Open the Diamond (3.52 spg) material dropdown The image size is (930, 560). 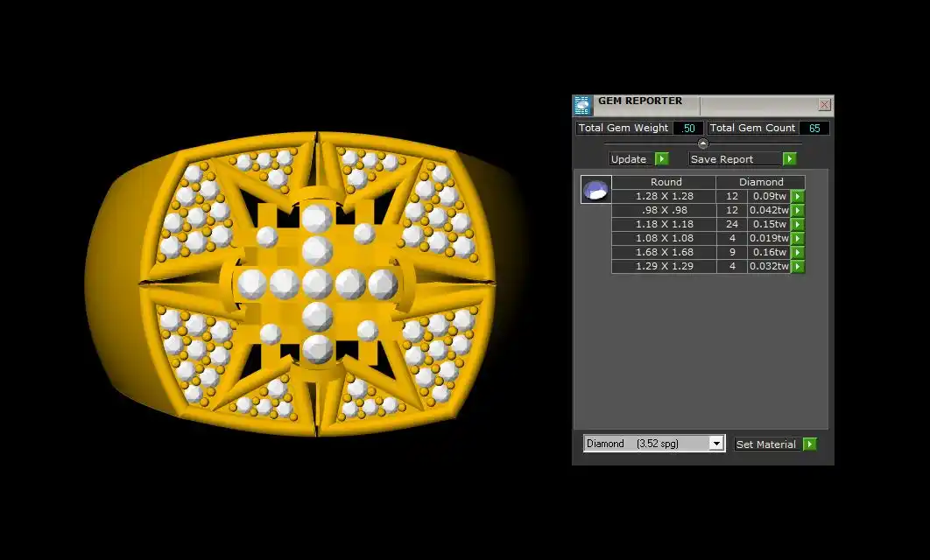tap(716, 444)
